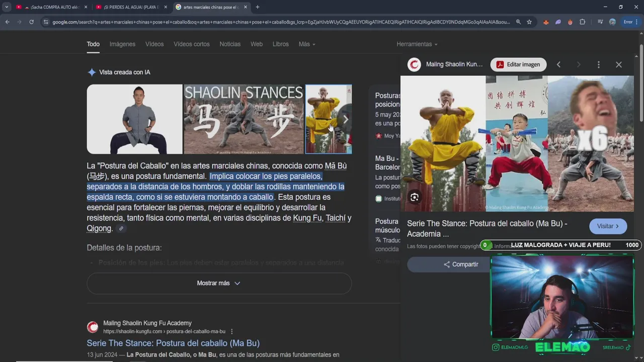The height and width of the screenshot is (362, 644).
Task: Expand the Más dropdown
Action: click(x=307, y=44)
